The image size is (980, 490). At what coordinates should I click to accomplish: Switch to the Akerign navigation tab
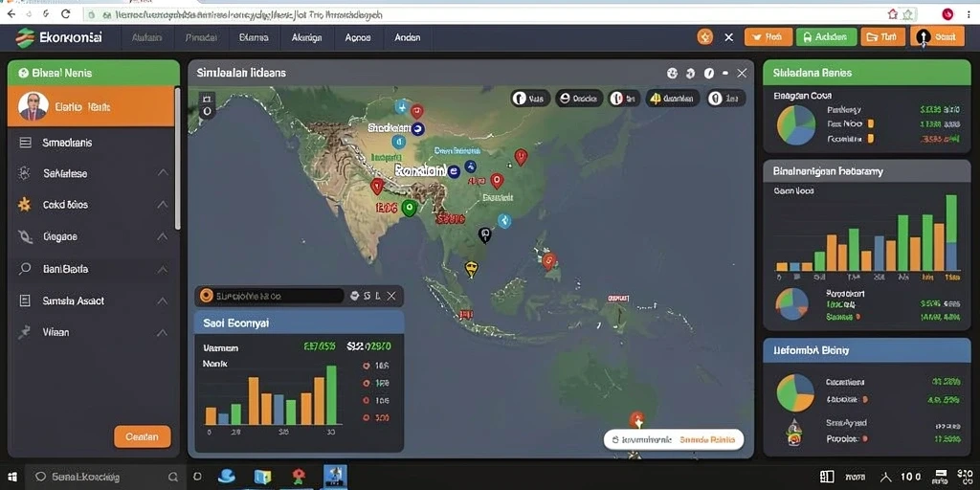tap(306, 37)
